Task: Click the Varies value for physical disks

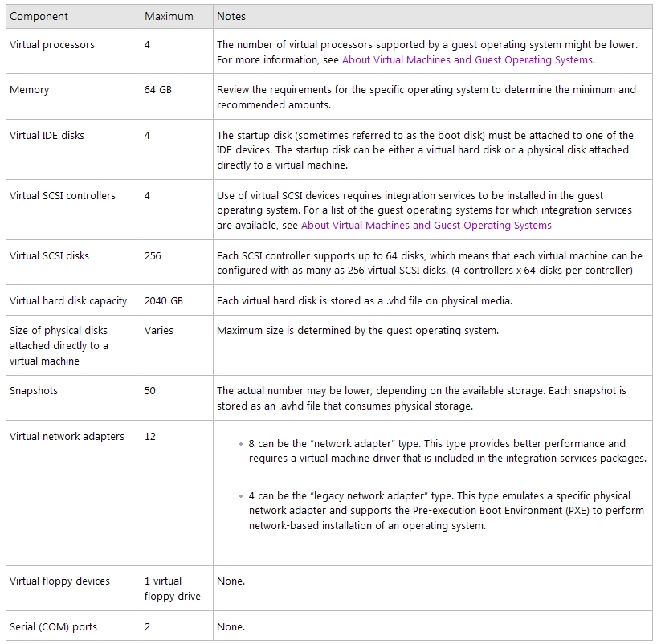Action: tap(159, 331)
